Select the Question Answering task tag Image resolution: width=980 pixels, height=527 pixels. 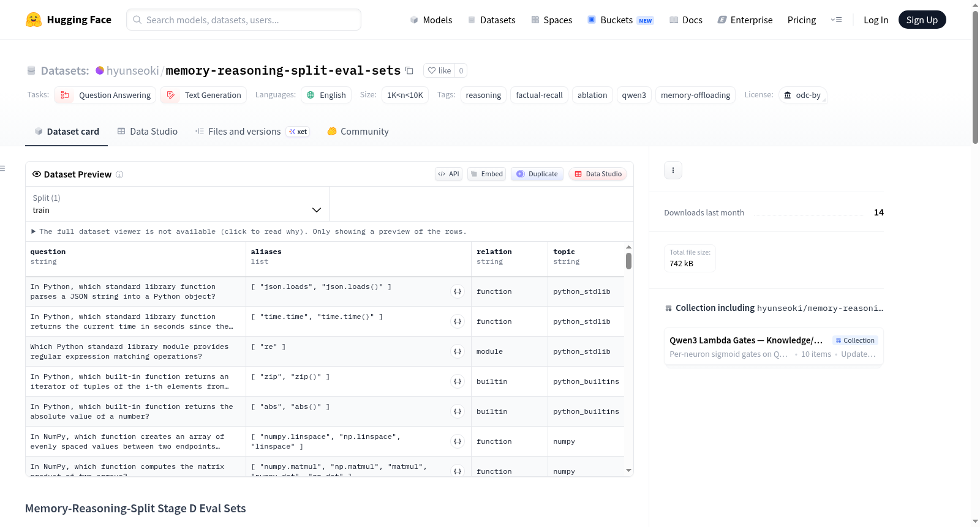tap(105, 95)
